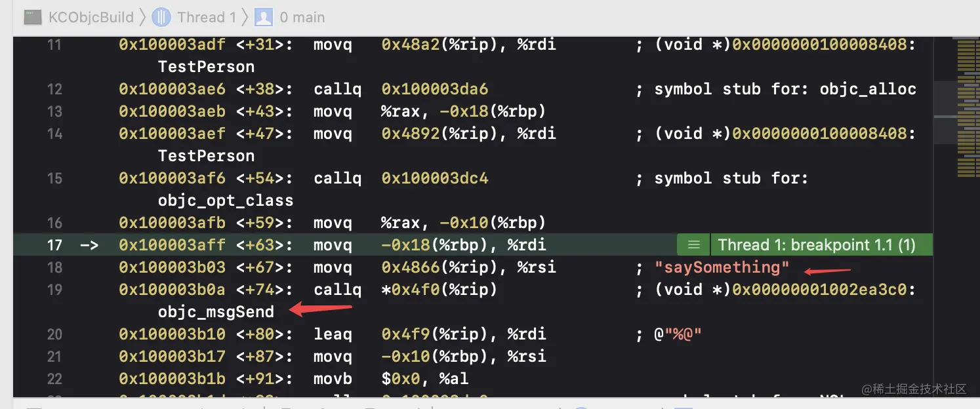Click line number 20 in the gutter

[x=55, y=334]
